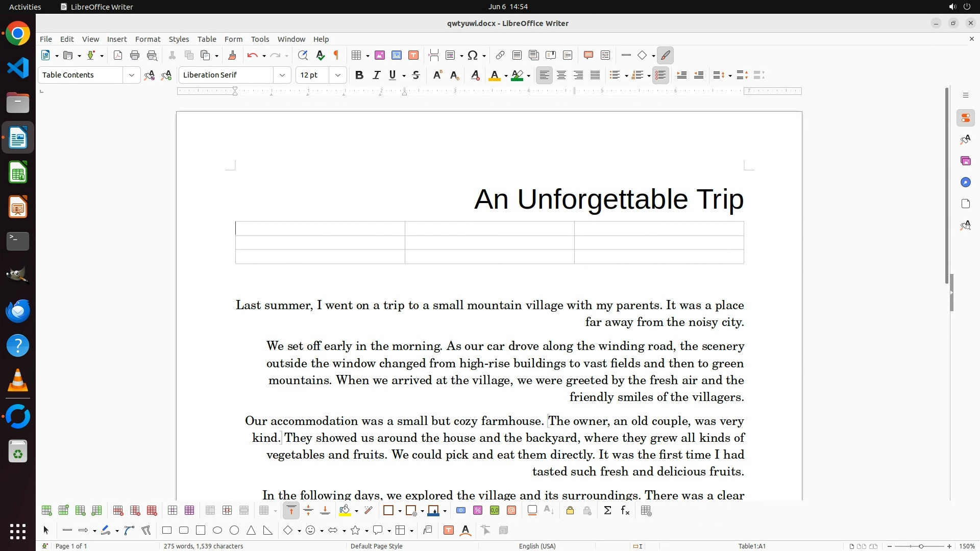
Task: Expand the paragraph style dropdown
Action: click(x=131, y=75)
